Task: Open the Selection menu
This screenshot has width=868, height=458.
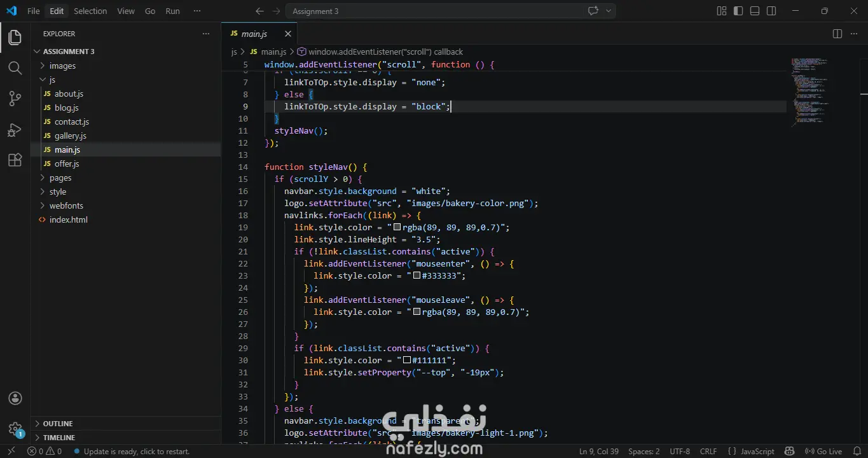Action: click(90, 11)
